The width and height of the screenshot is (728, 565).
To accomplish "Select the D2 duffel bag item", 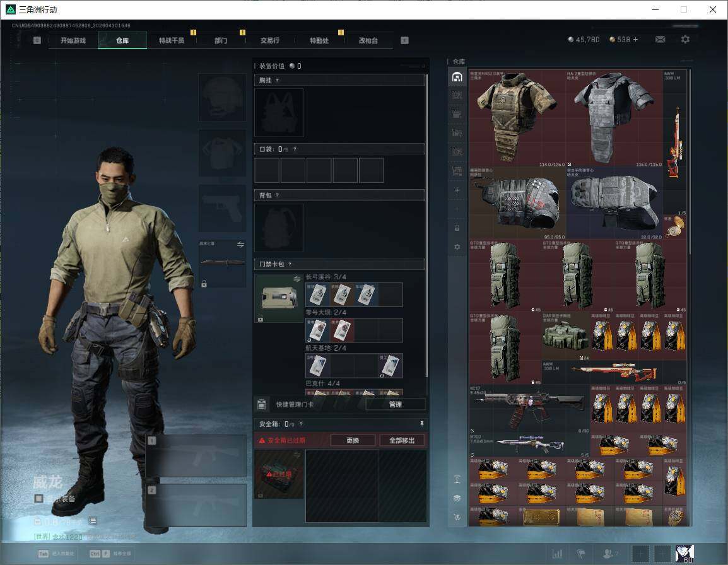I will [x=565, y=336].
